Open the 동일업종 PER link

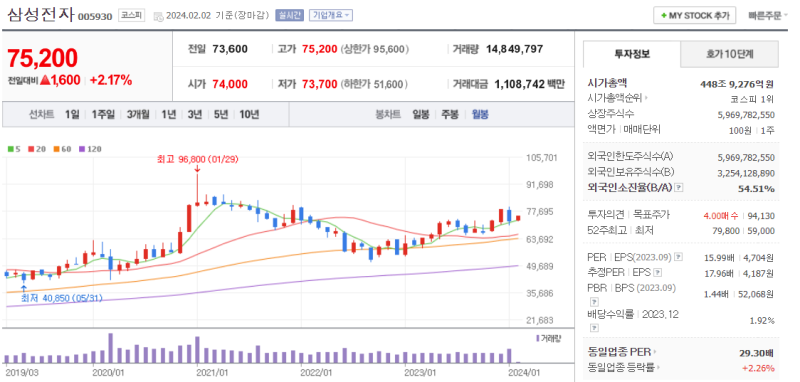(x=622, y=352)
